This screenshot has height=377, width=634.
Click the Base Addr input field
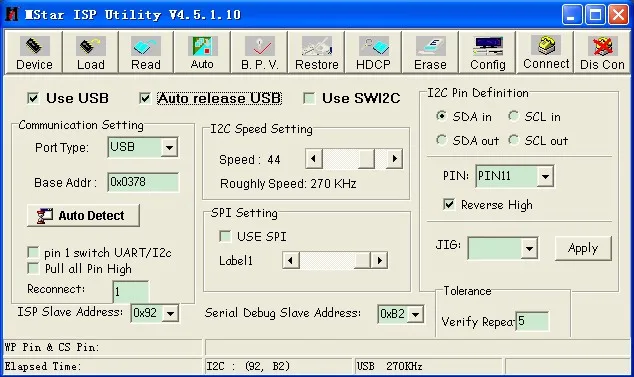click(143, 182)
